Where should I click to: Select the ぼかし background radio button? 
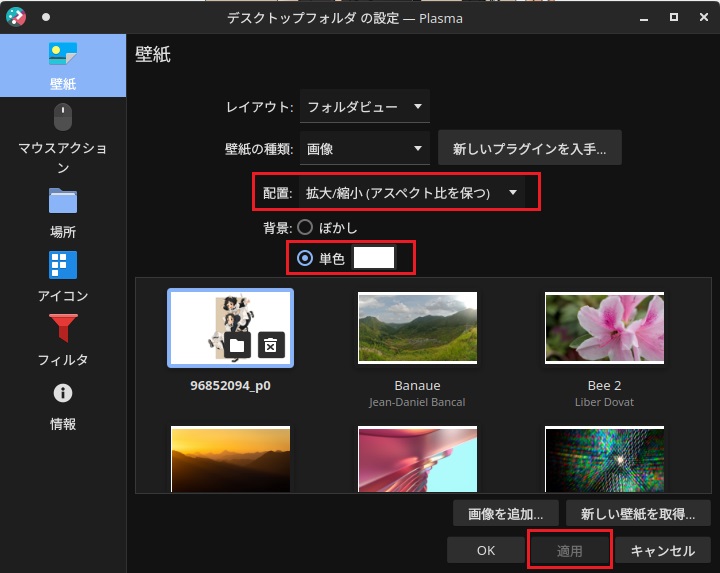(x=305, y=227)
